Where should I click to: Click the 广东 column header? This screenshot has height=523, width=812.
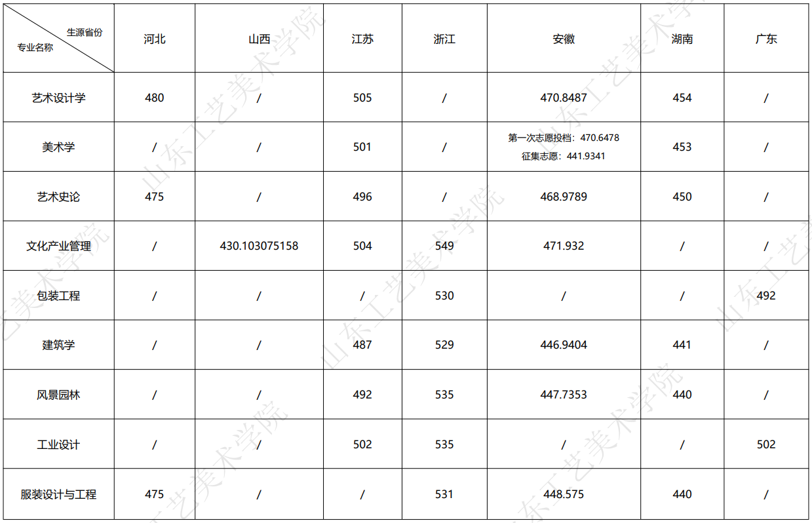(x=766, y=39)
